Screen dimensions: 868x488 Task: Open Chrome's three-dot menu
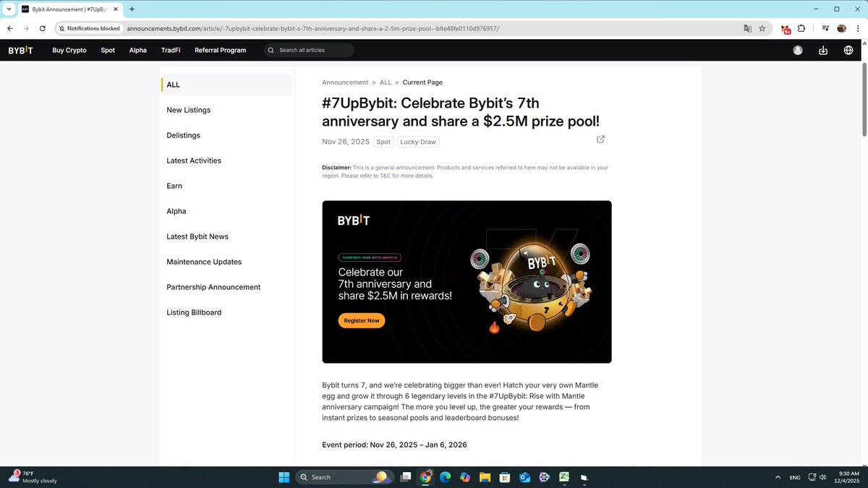(856, 28)
